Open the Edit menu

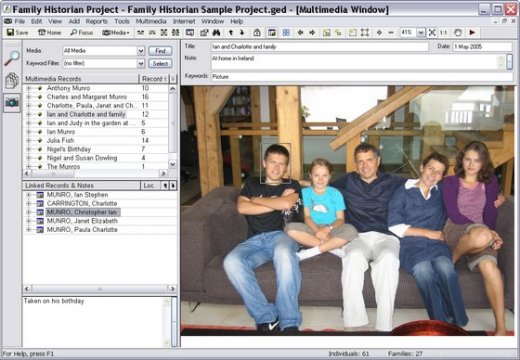(x=37, y=21)
